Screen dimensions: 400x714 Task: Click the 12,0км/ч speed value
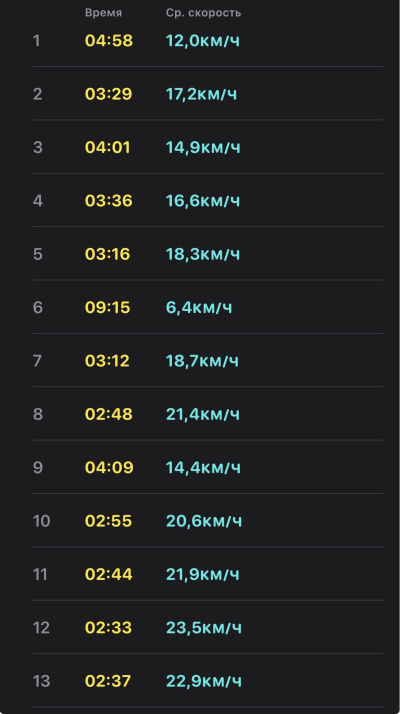pyautogui.click(x=203, y=41)
